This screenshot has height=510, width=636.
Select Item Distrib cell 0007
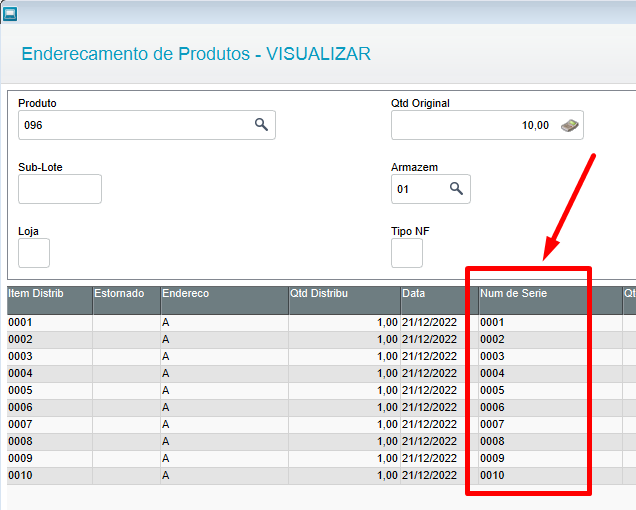tap(50, 425)
